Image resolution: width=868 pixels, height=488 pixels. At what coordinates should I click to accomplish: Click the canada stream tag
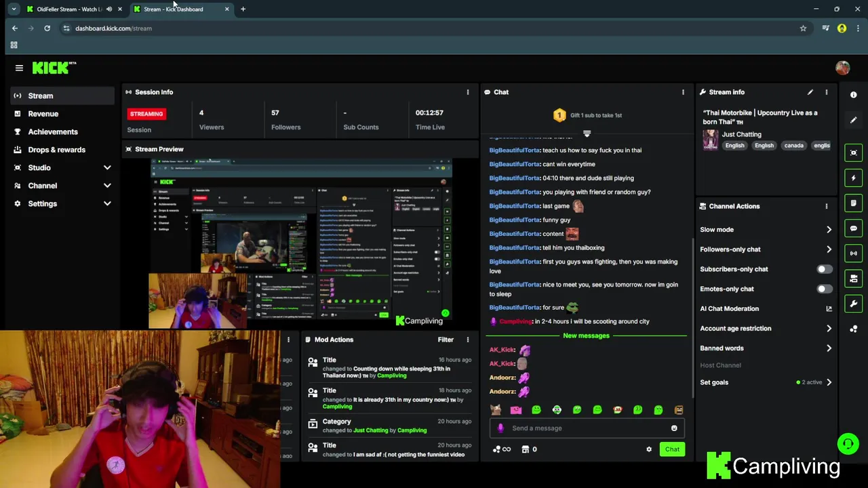coord(793,146)
